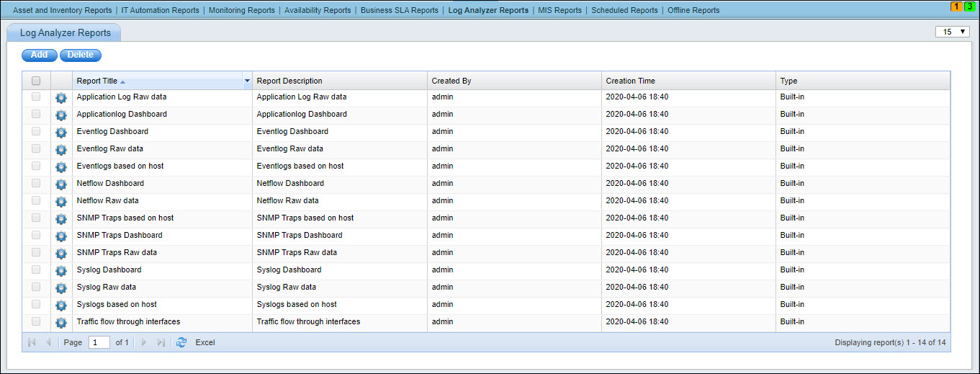This screenshot has width=980, height=374.
Task: Export the grid using Excel
Action: (205, 342)
